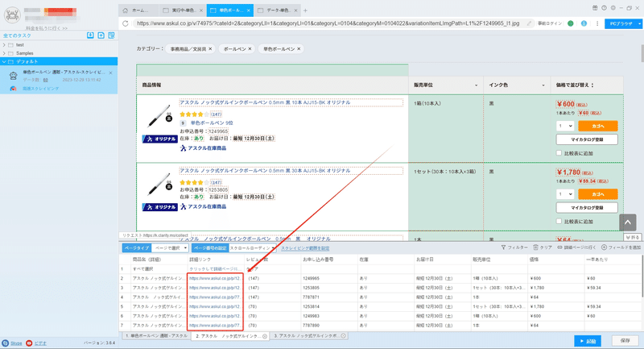The height and width of the screenshot is (349, 644).
Task: Open the three-dot more options menu
Action: (597, 23)
